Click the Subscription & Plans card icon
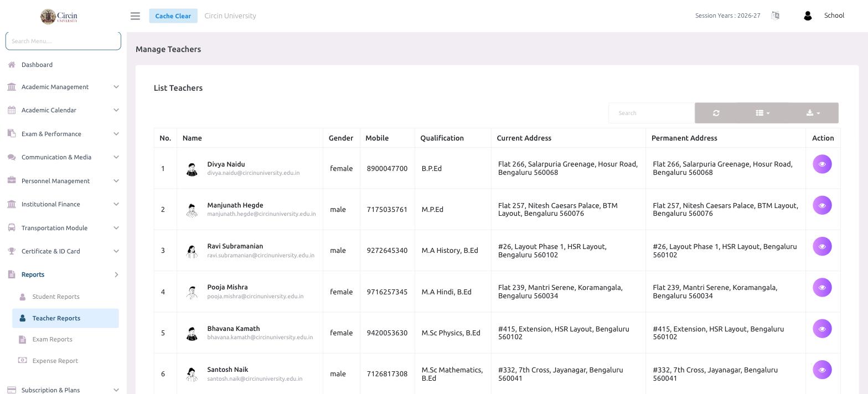The height and width of the screenshot is (394, 868). (x=12, y=390)
